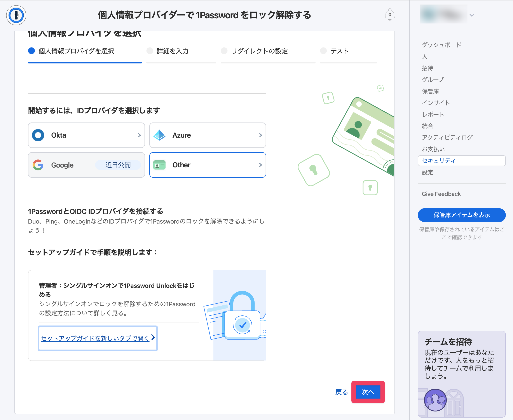Click the セットアップガイドで手順を説明します heading

[x=93, y=252]
